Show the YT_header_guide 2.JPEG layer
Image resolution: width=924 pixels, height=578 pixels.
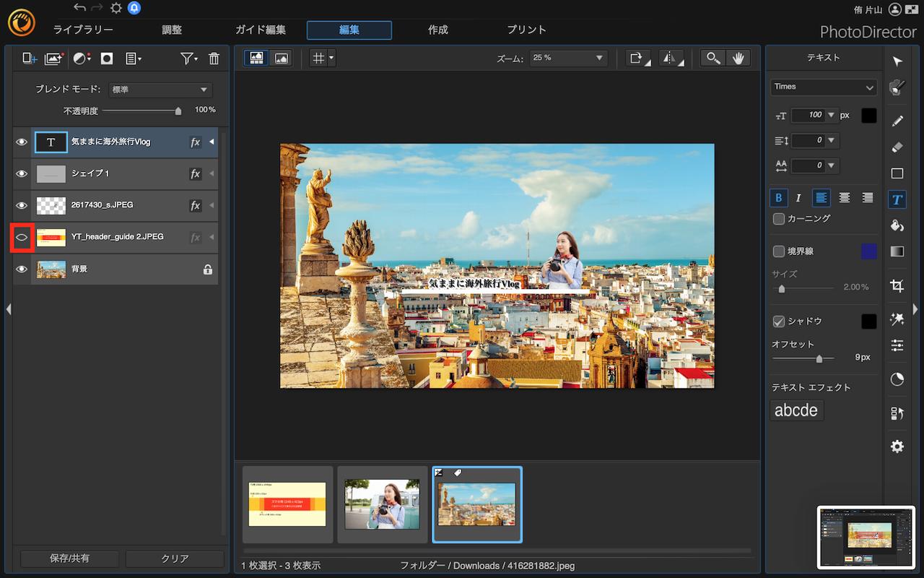(22, 237)
